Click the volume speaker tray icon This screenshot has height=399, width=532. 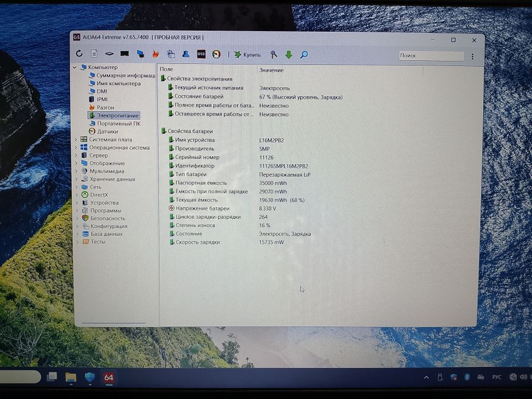pos(523,377)
